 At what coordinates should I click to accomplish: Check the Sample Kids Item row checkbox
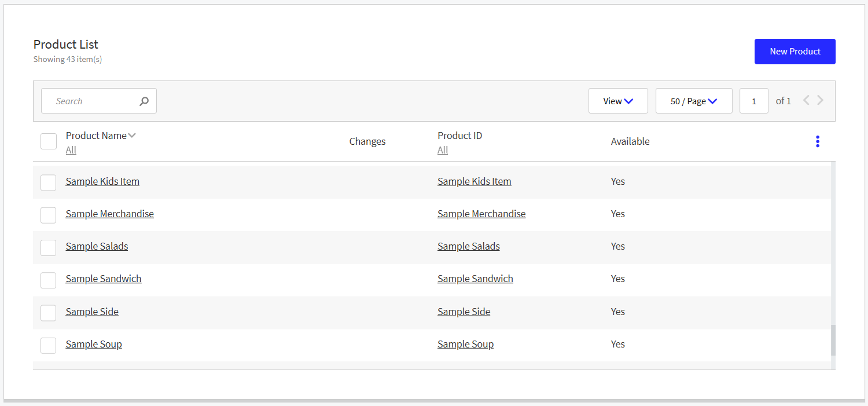coord(48,182)
